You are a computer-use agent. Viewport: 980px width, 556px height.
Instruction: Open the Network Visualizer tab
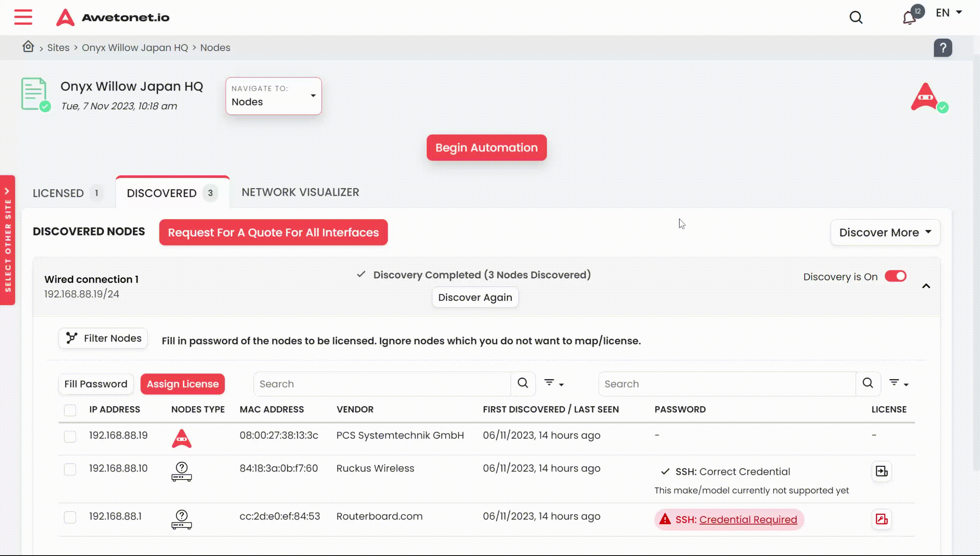300,192
